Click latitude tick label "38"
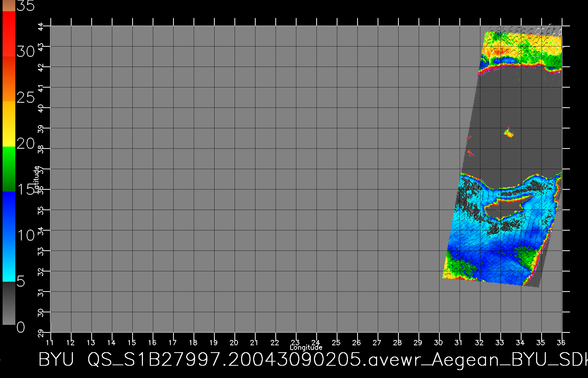Viewport: 588px width, 378px height. 41,149
